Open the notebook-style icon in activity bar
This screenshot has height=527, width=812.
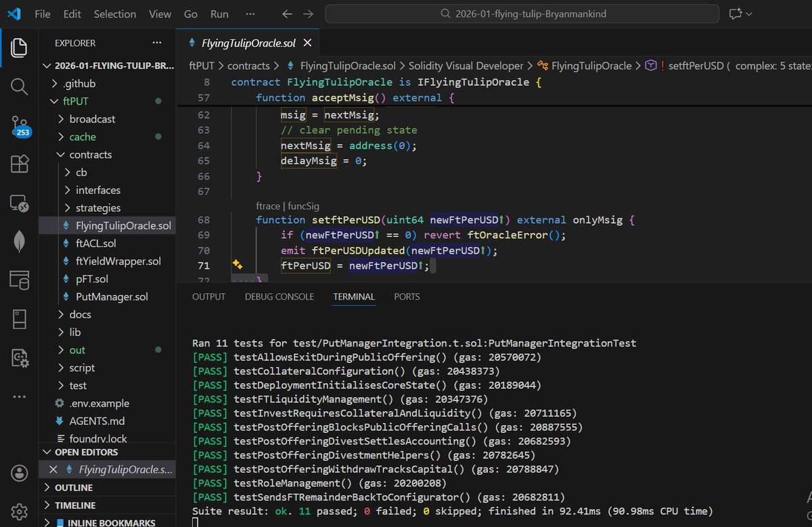tap(19, 318)
